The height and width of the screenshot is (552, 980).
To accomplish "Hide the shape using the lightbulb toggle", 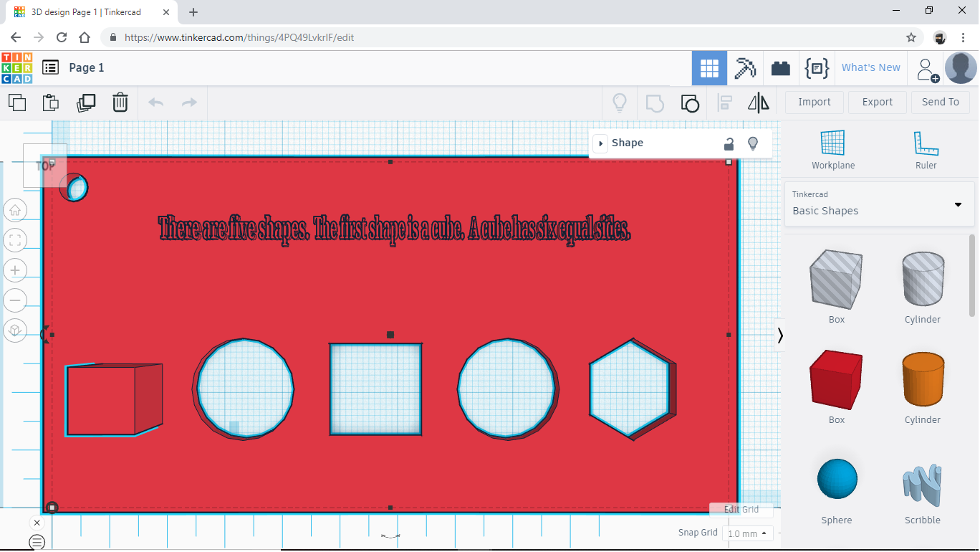I will point(753,143).
